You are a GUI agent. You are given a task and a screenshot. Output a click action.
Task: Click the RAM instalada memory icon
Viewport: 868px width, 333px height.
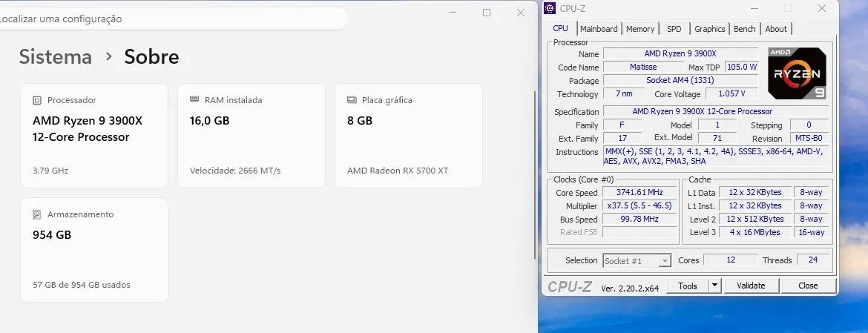194,99
